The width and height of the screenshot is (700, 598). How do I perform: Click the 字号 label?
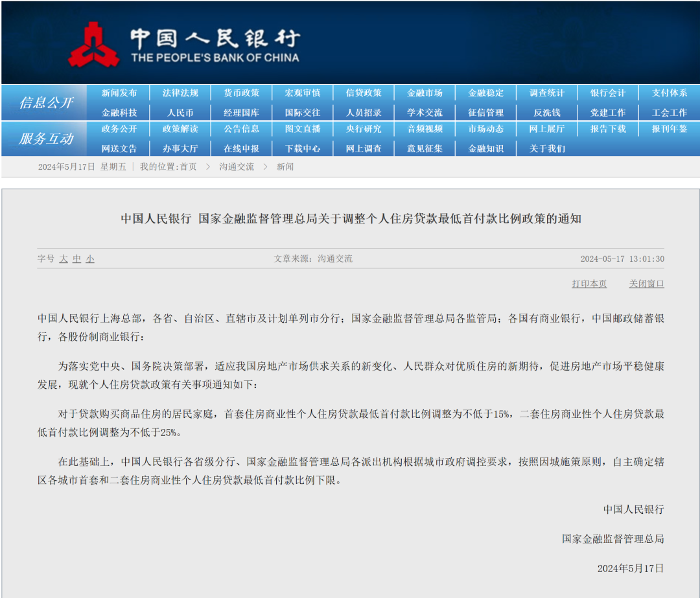pyautogui.click(x=45, y=259)
